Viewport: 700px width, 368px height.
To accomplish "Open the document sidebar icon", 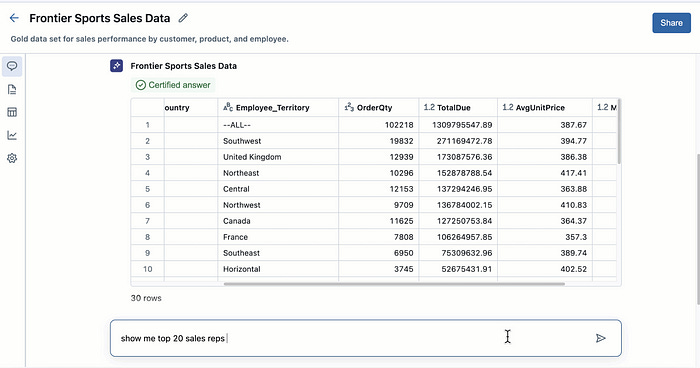I will pos(12,89).
